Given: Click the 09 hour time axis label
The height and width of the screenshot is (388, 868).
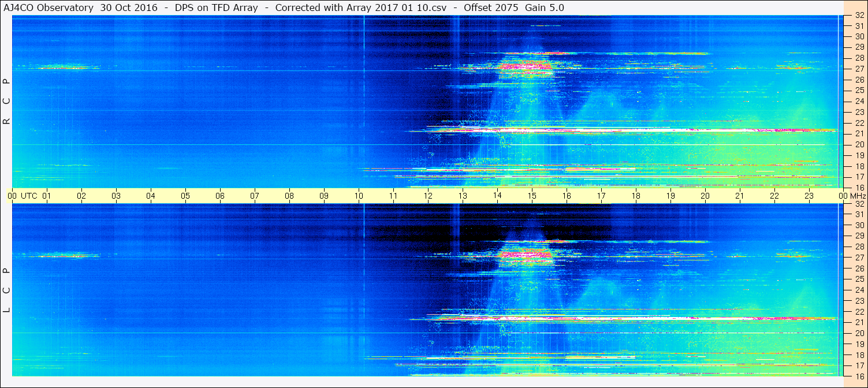Looking at the screenshot, I should pos(324,196).
